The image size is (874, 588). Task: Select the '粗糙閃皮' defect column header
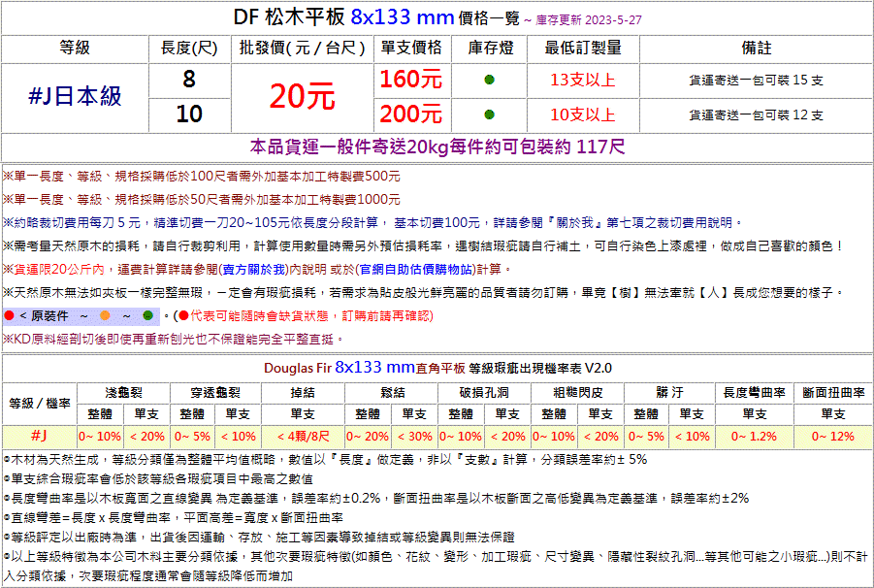coord(577,393)
